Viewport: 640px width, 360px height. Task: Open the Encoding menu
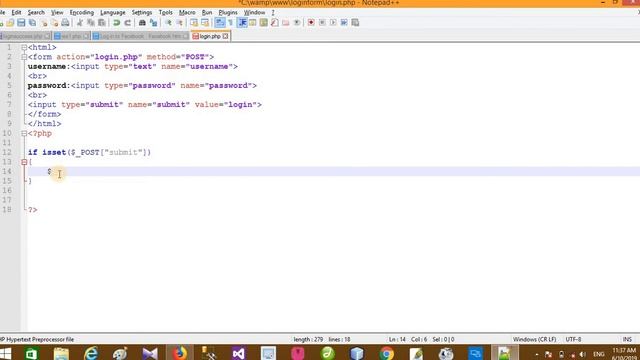tap(82, 13)
